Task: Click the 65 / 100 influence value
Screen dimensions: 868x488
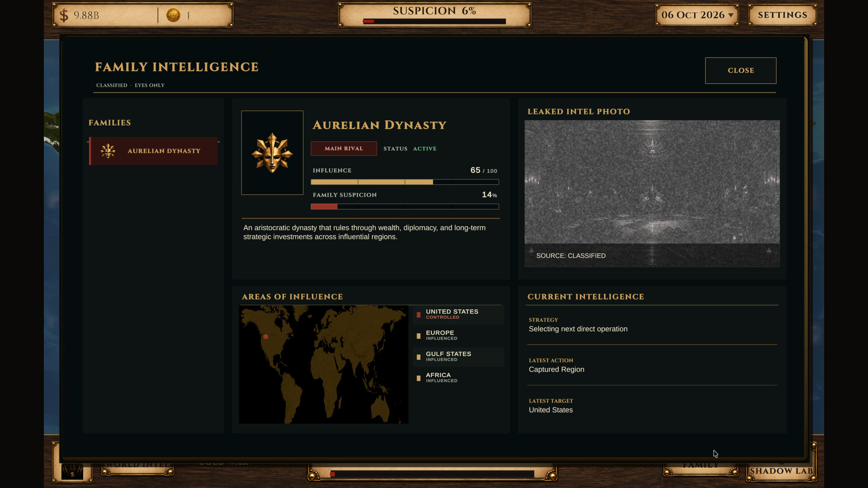Action: [x=484, y=170]
